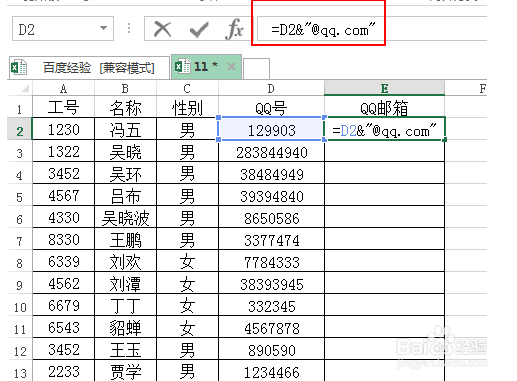This screenshot has width=517, height=381.
Task: Select the name cell 吕布
Action: tap(125, 196)
